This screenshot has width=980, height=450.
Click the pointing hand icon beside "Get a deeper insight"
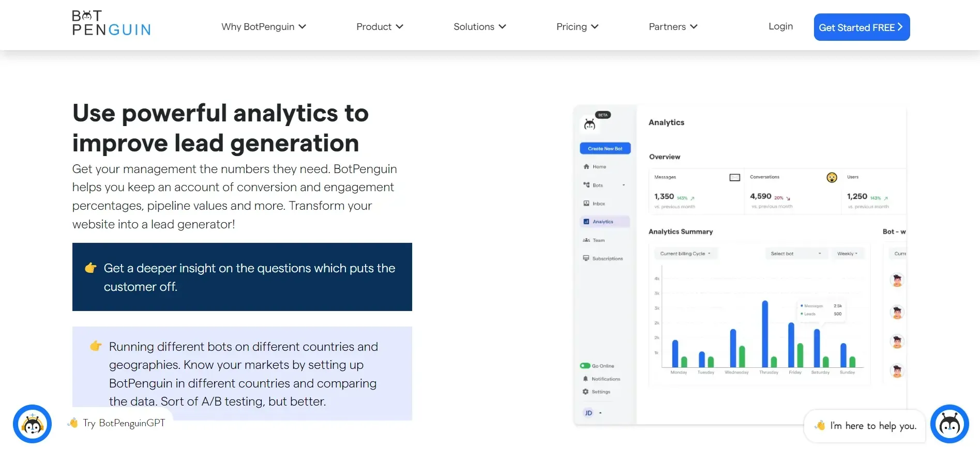pyautogui.click(x=91, y=268)
